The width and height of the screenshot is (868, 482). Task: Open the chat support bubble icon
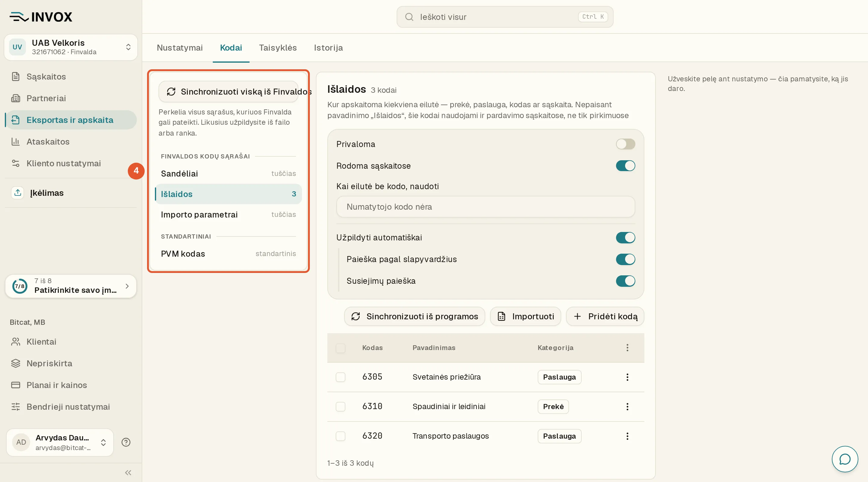[x=845, y=459]
